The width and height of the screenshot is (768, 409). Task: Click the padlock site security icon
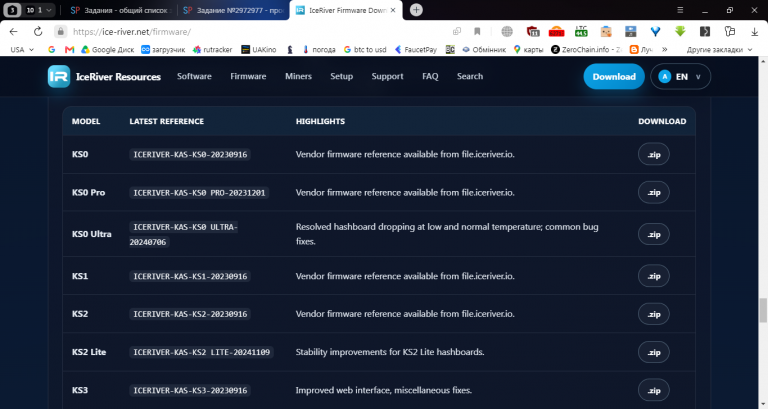[60, 31]
